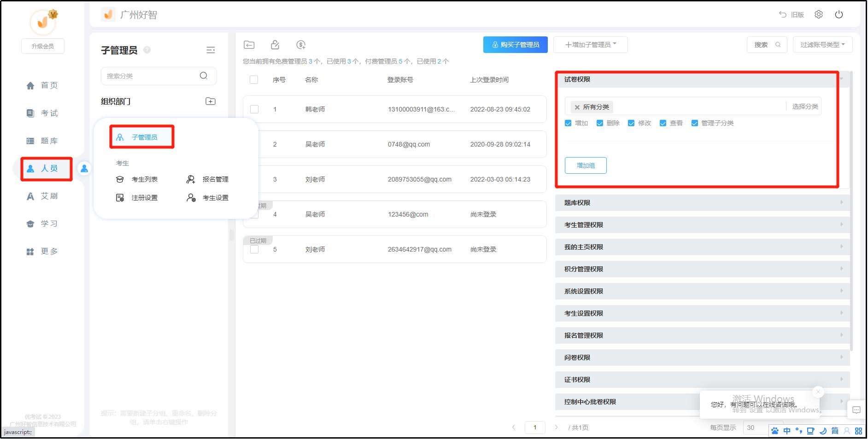Open settings gear icon in header

pyautogui.click(x=818, y=14)
